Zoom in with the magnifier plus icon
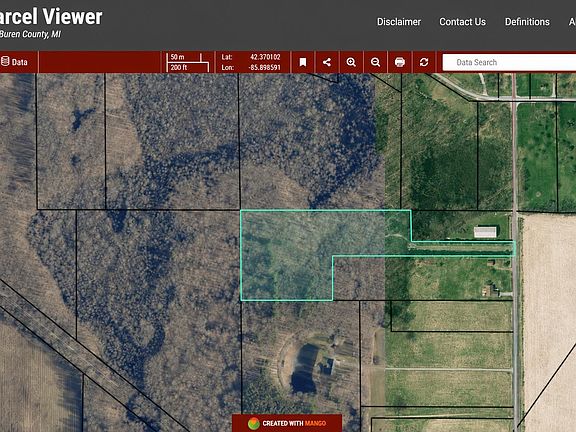The height and width of the screenshot is (432, 576). coord(351,62)
